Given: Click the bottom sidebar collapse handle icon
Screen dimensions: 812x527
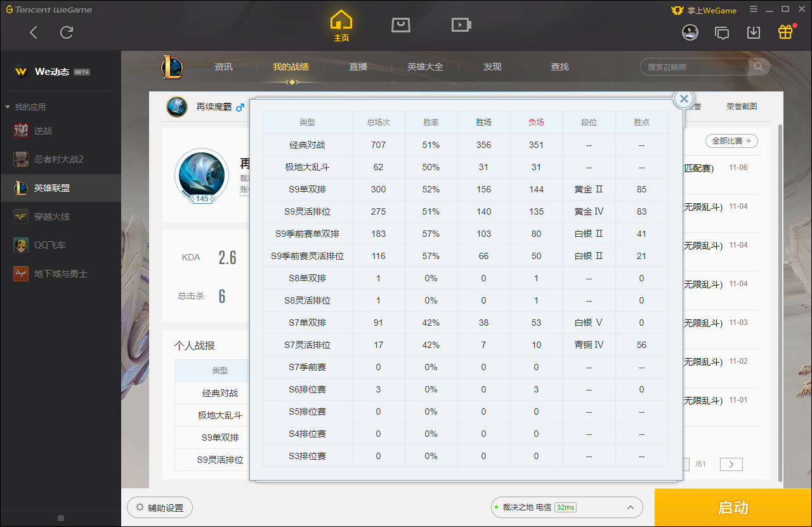Looking at the screenshot, I should click(x=60, y=518).
